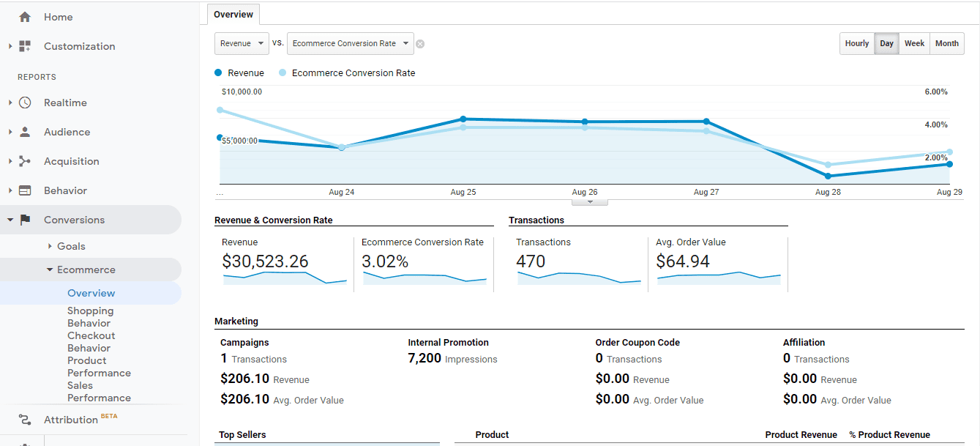Click the Top Sellers heading
Image resolution: width=980 pixels, height=446 pixels.
[x=242, y=434]
